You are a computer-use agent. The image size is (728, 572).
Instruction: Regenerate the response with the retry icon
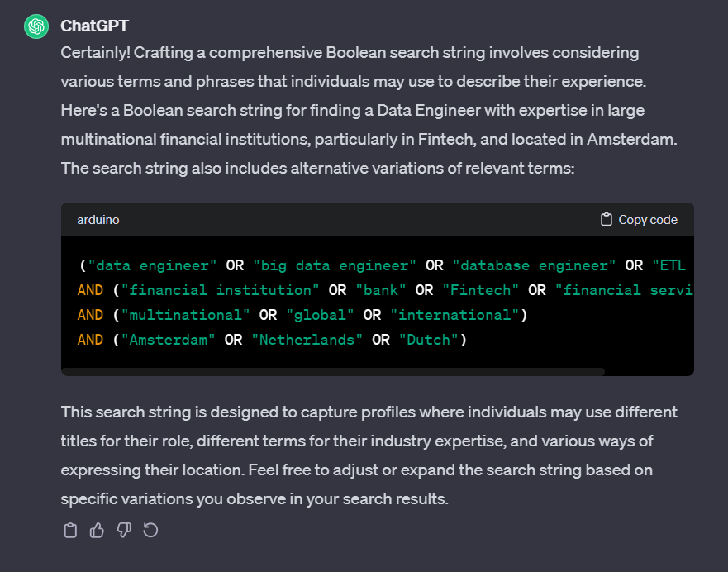150,530
